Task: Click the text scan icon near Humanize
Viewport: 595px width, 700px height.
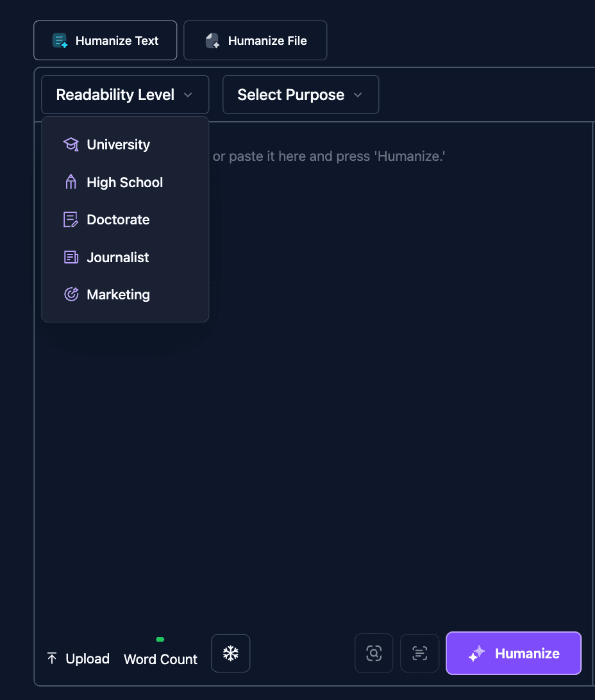Action: pos(419,653)
